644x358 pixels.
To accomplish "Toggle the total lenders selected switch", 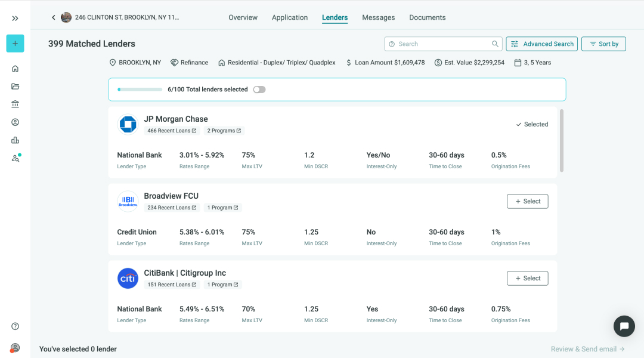I will pyautogui.click(x=259, y=89).
